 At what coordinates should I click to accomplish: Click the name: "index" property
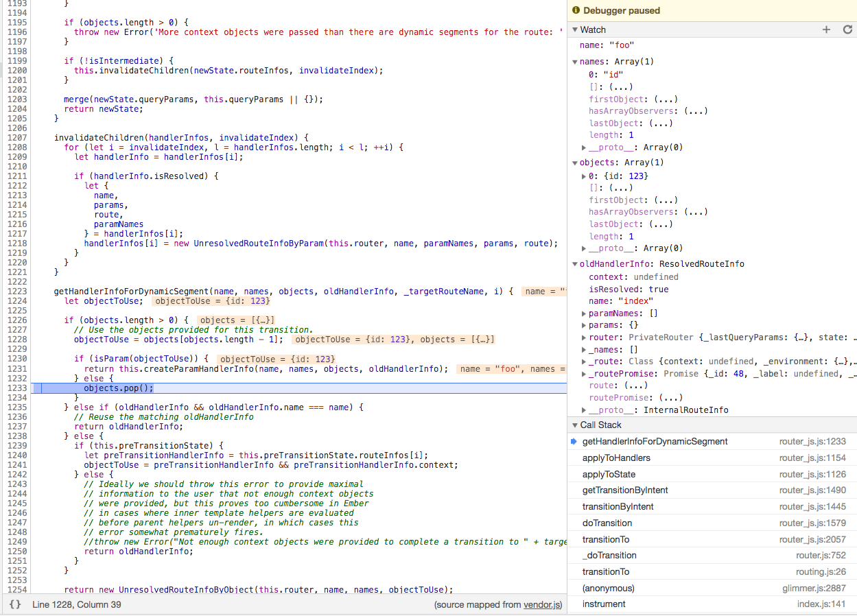click(x=621, y=301)
